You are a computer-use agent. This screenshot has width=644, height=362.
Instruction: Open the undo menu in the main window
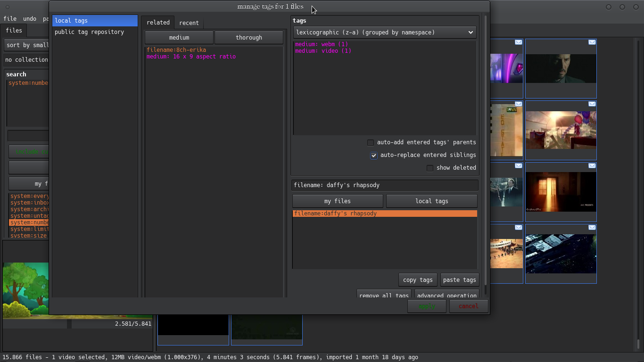[x=30, y=19]
